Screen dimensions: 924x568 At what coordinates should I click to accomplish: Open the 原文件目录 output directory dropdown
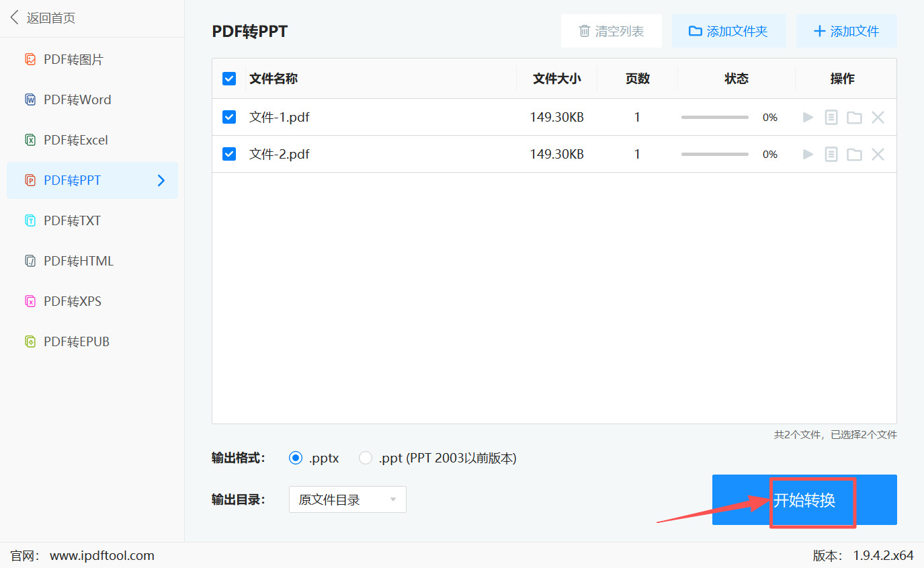coord(347,499)
